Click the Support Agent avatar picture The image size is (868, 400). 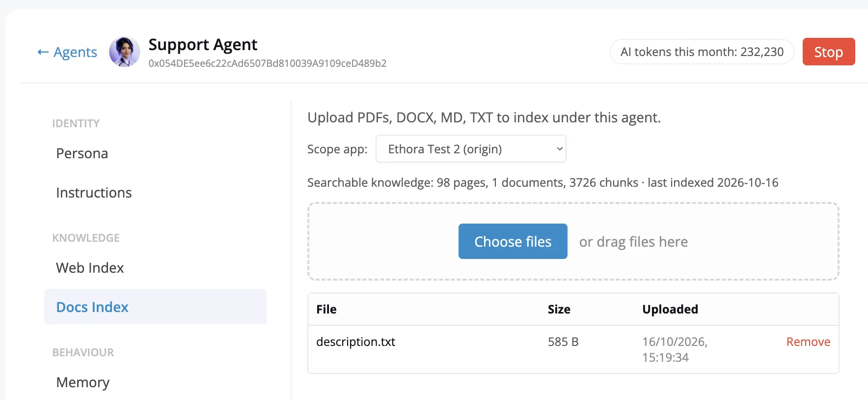[124, 52]
